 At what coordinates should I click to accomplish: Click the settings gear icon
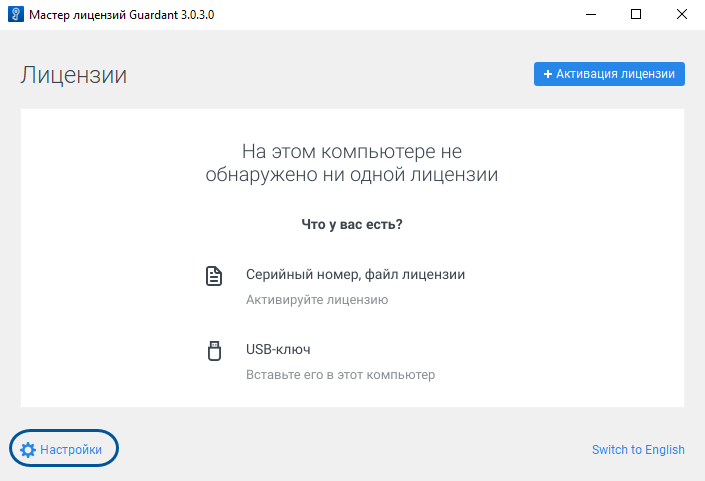(x=28, y=450)
